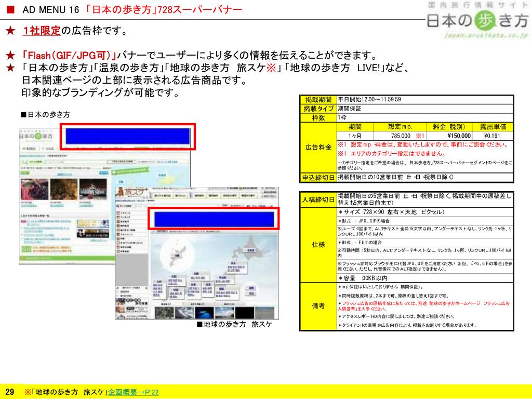Click the red エリアのカテゴリー指定はできません note
The width and height of the screenshot is (532, 399).
coord(391,154)
